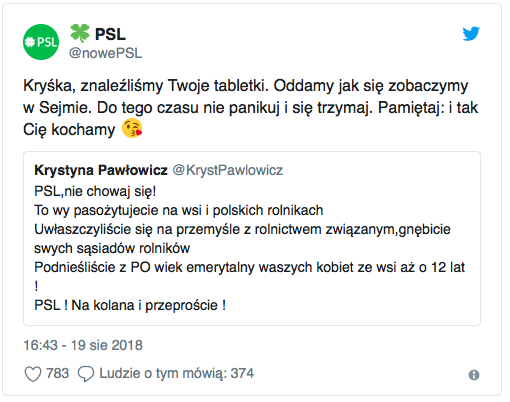Click the 783 likes count
The image size is (510, 402).
57,373
